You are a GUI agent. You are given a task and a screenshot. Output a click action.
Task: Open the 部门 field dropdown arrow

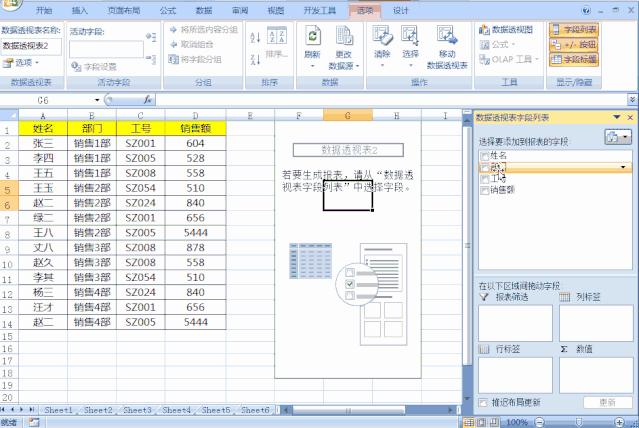click(624, 167)
